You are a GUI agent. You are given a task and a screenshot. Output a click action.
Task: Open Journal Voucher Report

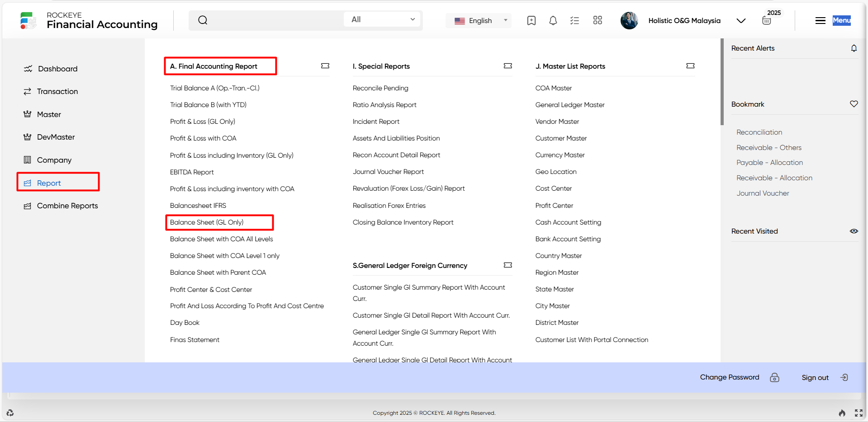tap(388, 172)
